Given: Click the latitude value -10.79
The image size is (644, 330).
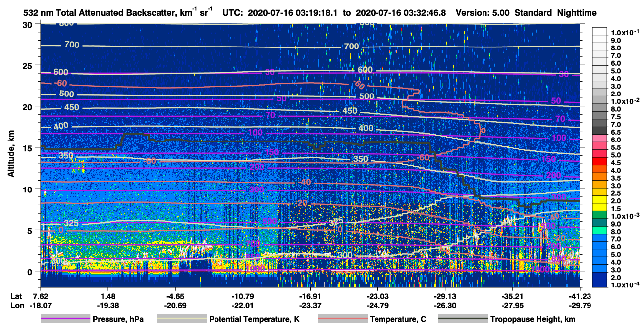Looking at the screenshot, I should [x=242, y=296].
